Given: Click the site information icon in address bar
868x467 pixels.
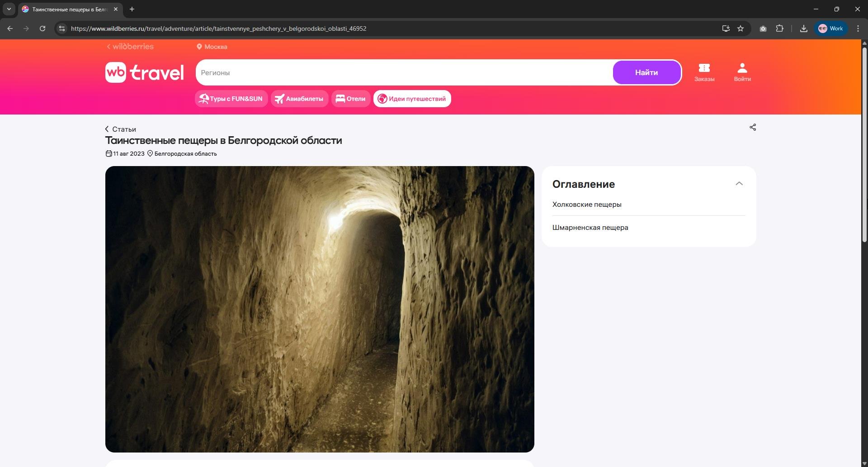Looking at the screenshot, I should (62, 29).
